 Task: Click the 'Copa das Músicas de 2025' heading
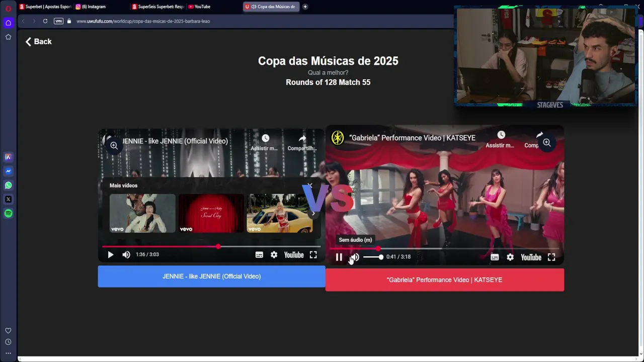coord(328,61)
